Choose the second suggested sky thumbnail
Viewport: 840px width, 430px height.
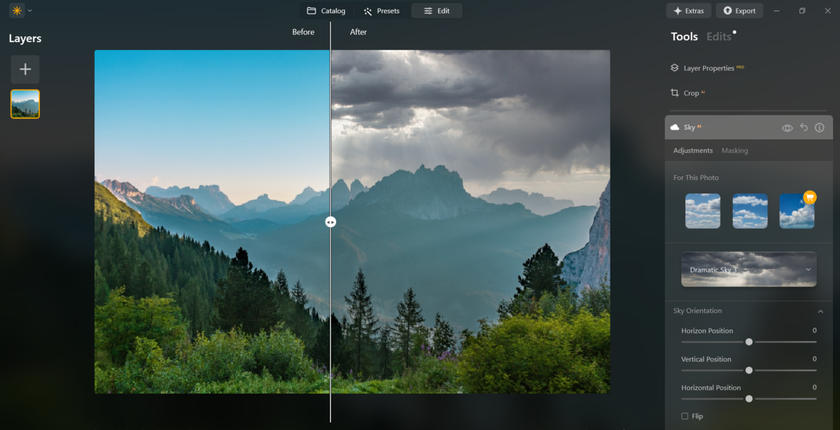click(749, 211)
